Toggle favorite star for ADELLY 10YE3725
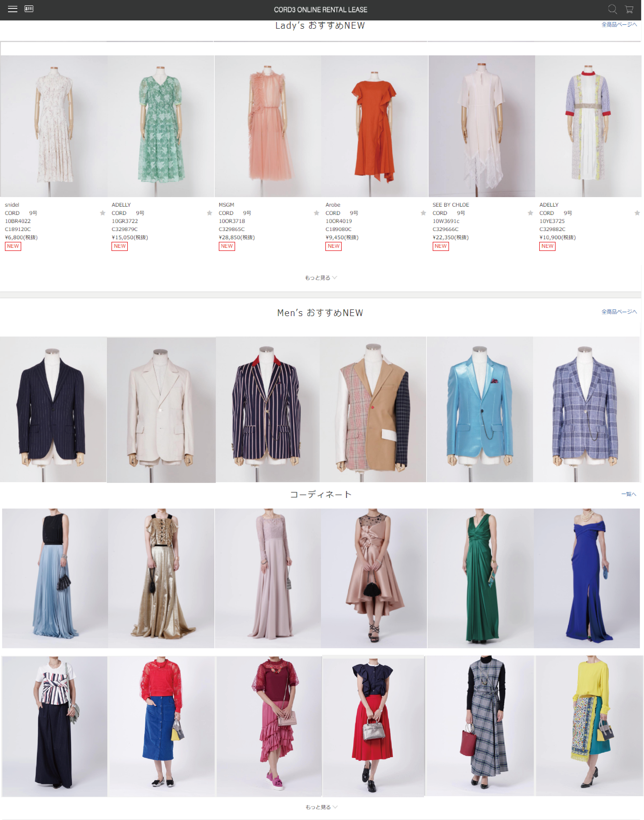This screenshot has width=644, height=820. [637, 213]
